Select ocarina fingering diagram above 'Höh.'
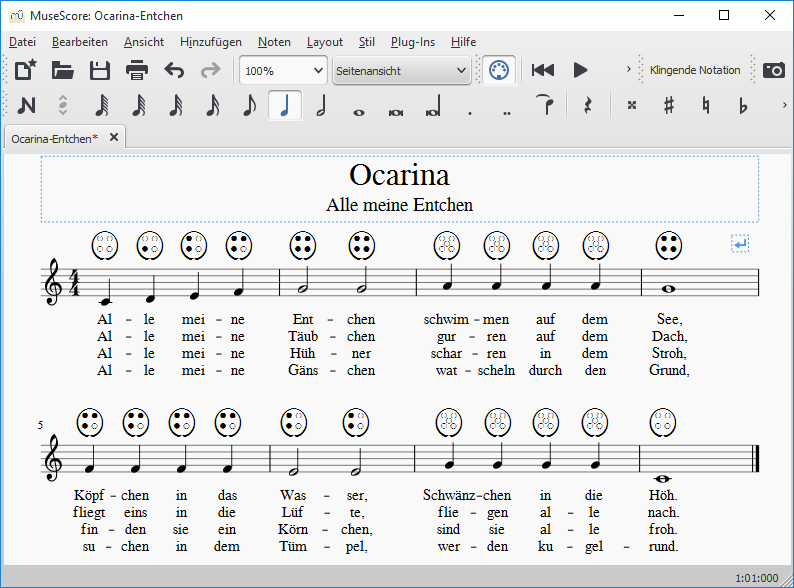 662,422
